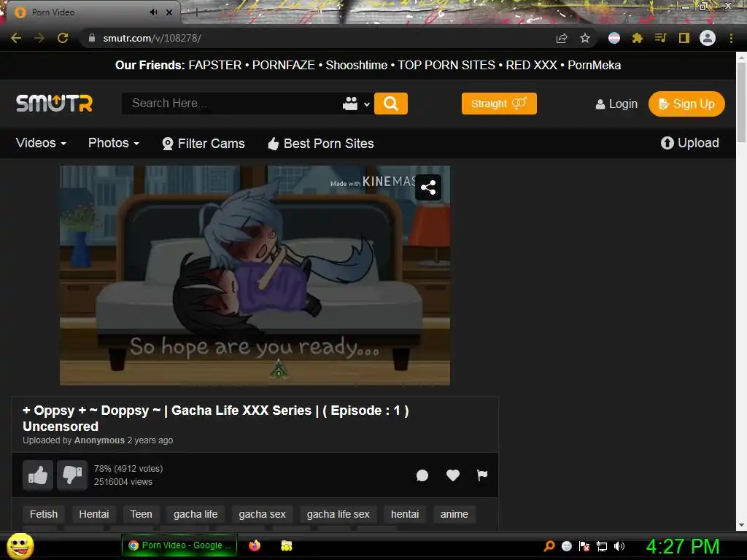Screen dimensions: 747x560
Task: Open the Shooshtime friend link
Action: pyautogui.click(x=356, y=65)
